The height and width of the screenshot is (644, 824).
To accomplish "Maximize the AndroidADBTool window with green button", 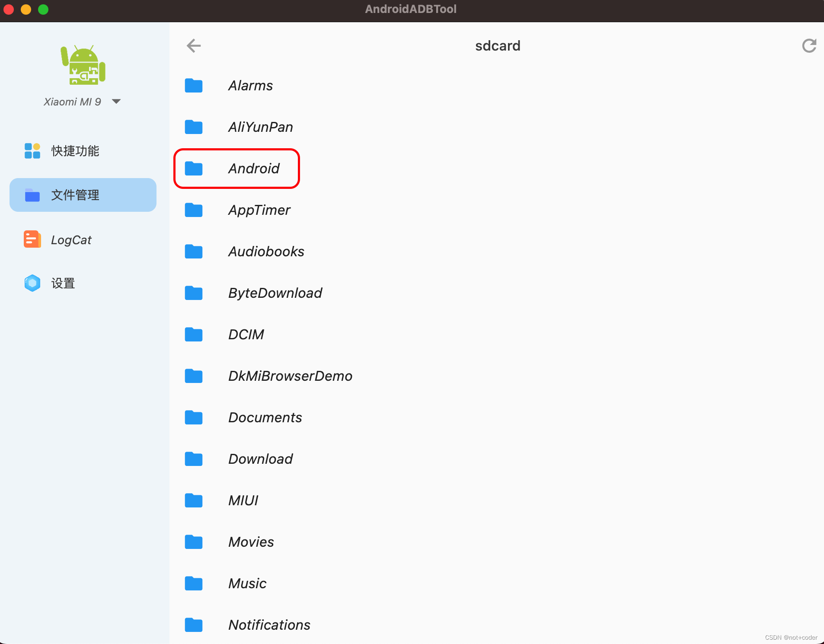I will [x=43, y=10].
